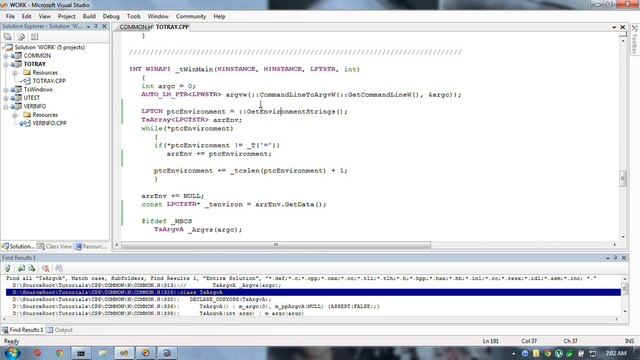Click Properties icon in Solution Explorer toolbar
This screenshot has height=360, width=640.
pos(8,37)
